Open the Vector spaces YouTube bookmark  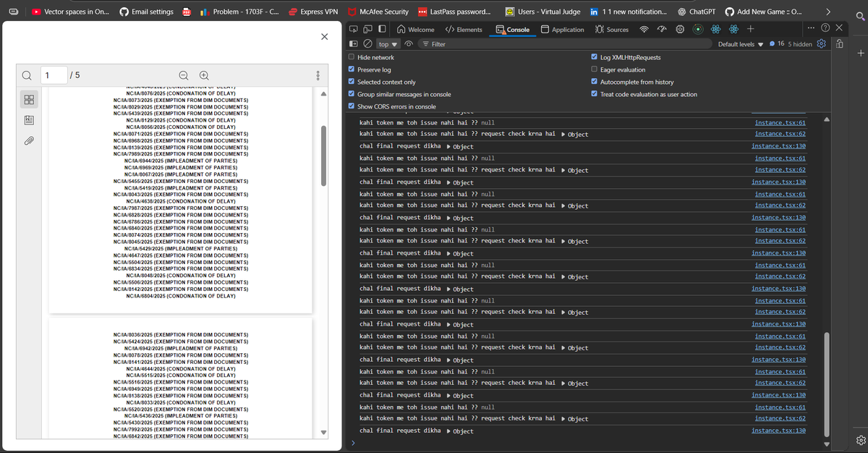tap(70, 12)
